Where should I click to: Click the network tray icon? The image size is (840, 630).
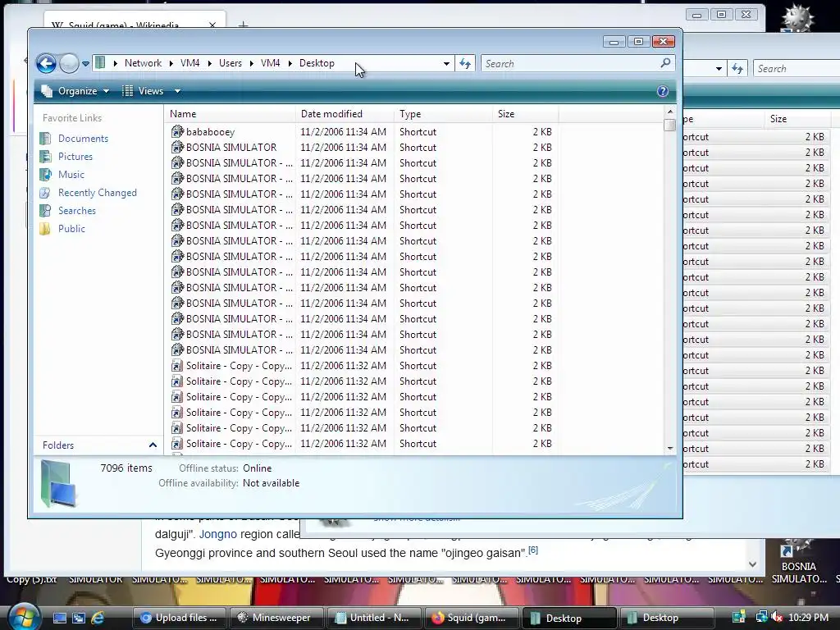click(760, 617)
